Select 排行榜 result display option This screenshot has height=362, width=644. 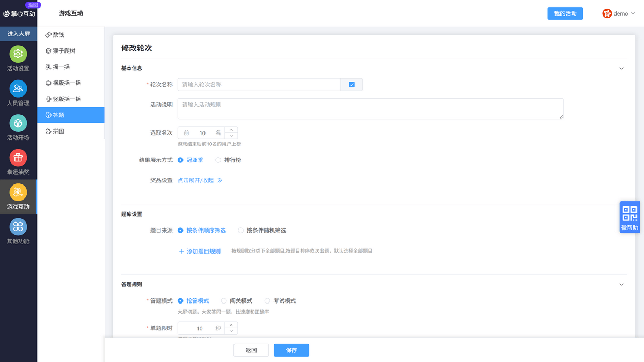click(x=228, y=160)
